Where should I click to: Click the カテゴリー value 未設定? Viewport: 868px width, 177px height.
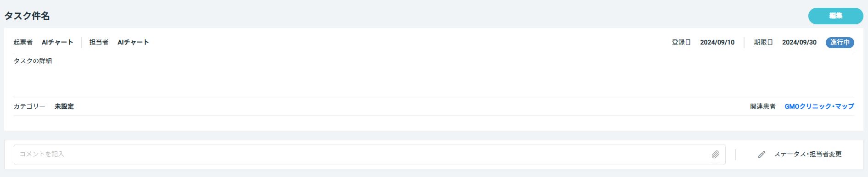64,106
